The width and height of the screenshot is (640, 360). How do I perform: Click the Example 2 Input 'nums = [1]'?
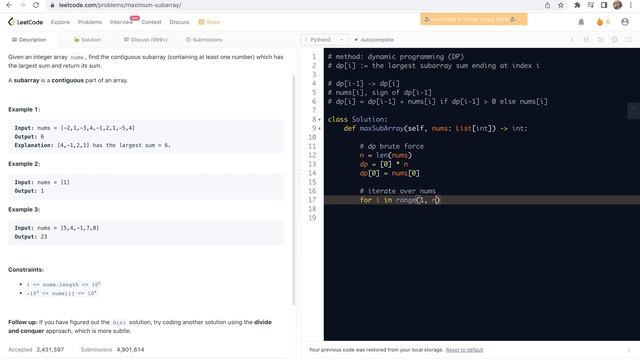(53, 182)
